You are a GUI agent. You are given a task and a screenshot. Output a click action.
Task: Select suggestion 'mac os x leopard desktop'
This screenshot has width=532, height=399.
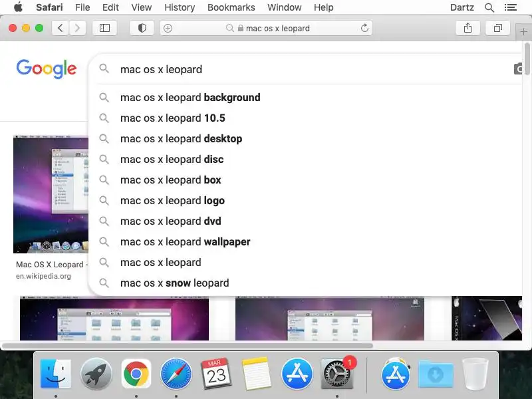coord(305,139)
